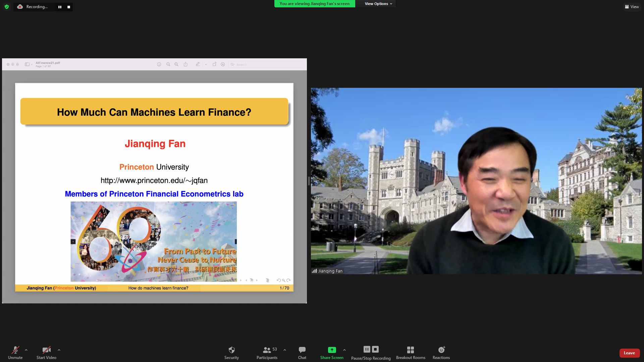Click the Preview search field

click(266, 64)
